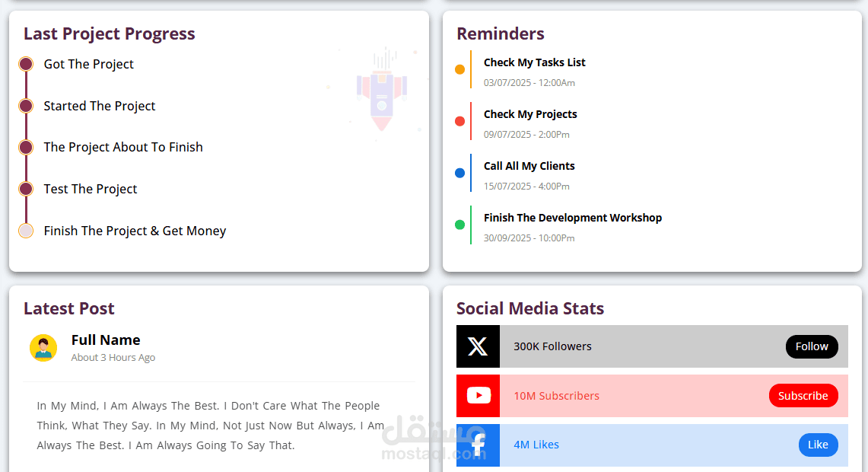The height and width of the screenshot is (472, 868).
Task: Click the orange reminder dot
Action: (459, 69)
